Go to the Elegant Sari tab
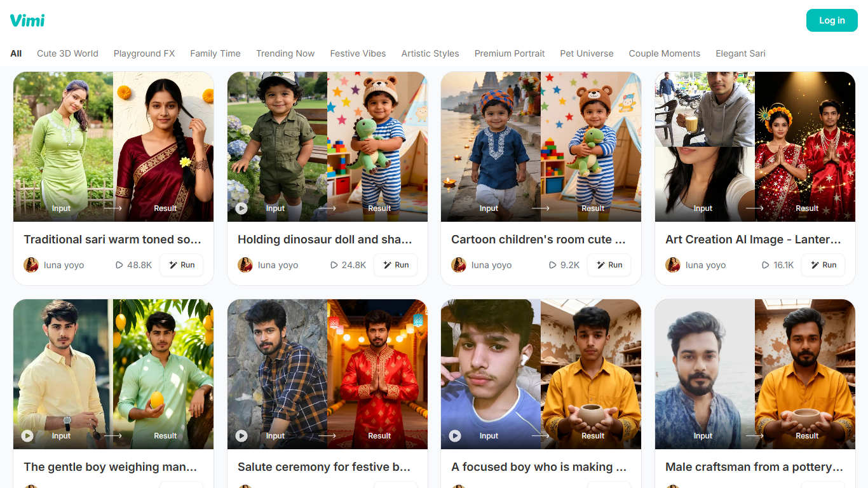This screenshot has width=868, height=488. (x=740, y=53)
